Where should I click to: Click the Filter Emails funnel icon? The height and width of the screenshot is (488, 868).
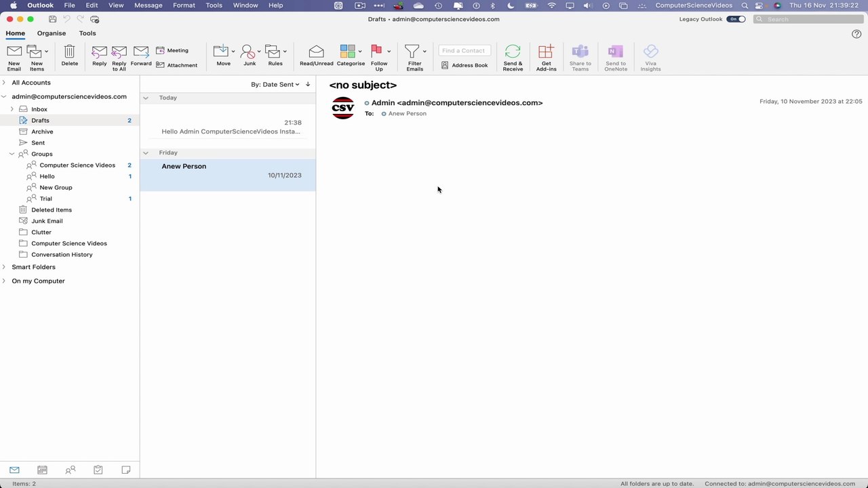(412, 52)
